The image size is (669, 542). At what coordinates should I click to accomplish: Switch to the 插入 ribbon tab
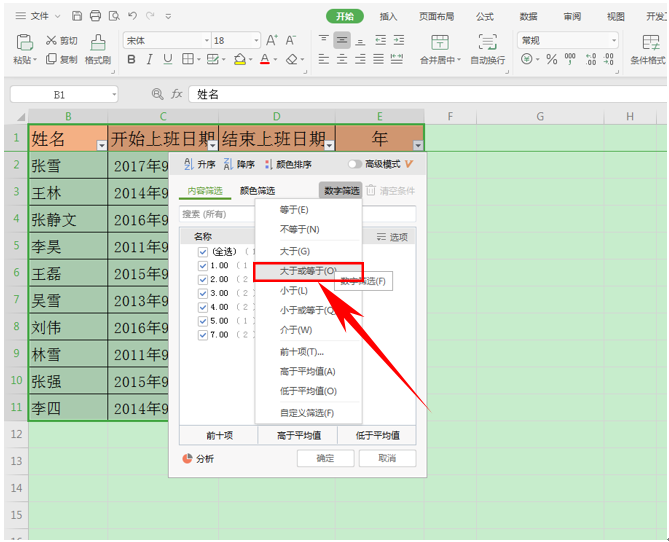coord(388,17)
